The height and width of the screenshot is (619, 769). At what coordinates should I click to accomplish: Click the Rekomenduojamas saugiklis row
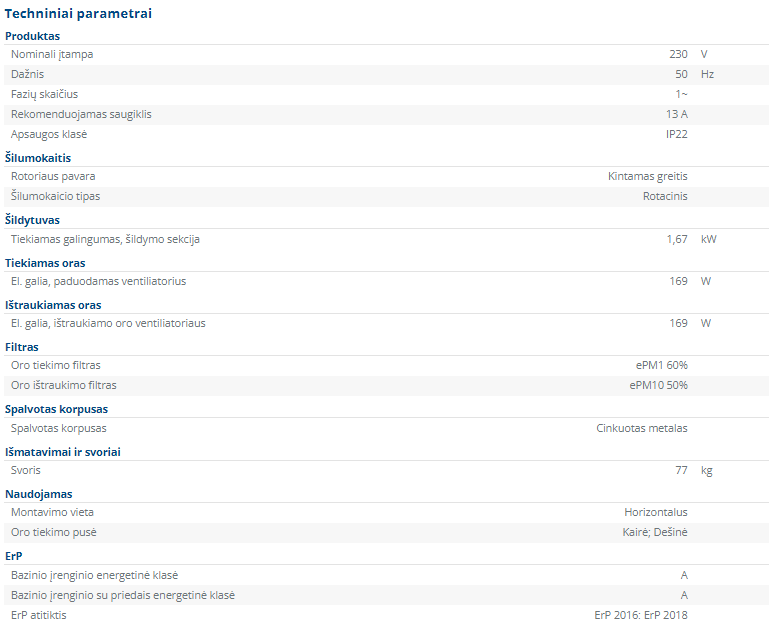[x=386, y=115]
